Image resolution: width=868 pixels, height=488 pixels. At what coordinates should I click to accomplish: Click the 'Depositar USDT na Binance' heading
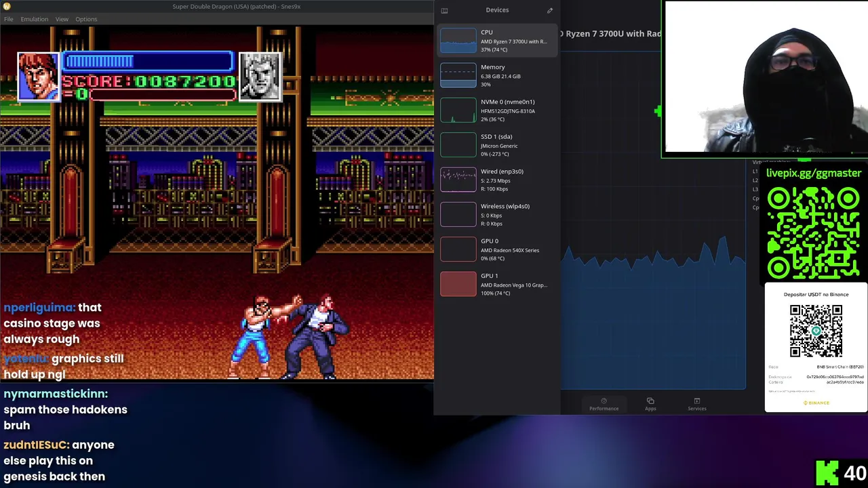click(816, 294)
